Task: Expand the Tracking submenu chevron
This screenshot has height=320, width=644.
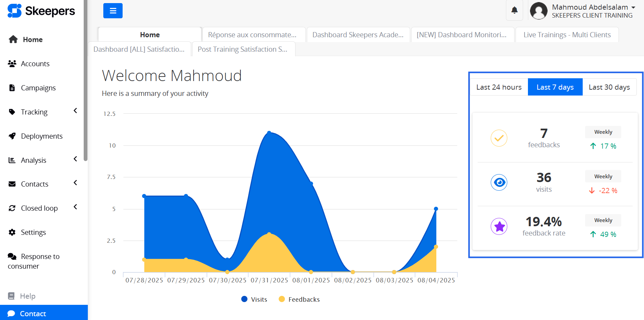Action: click(75, 111)
